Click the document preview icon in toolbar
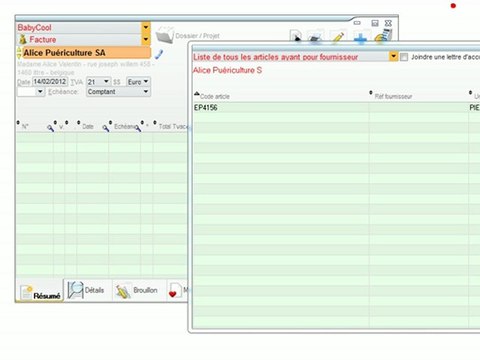 (x=296, y=37)
